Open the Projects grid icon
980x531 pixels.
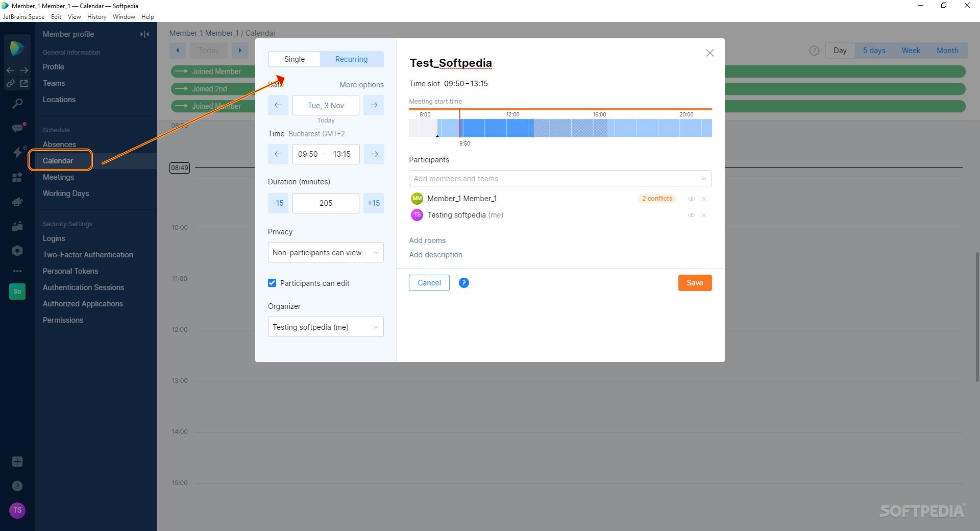point(17,177)
